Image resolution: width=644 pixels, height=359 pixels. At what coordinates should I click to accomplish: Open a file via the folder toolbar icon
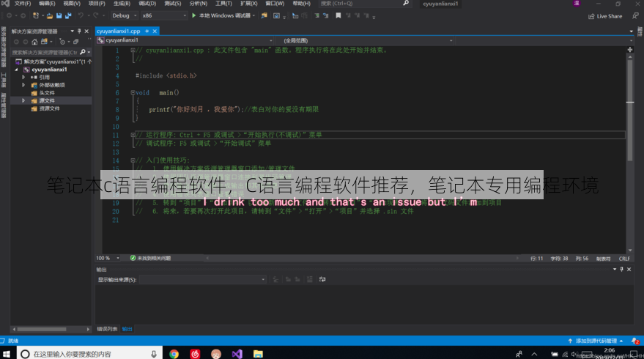click(50, 15)
